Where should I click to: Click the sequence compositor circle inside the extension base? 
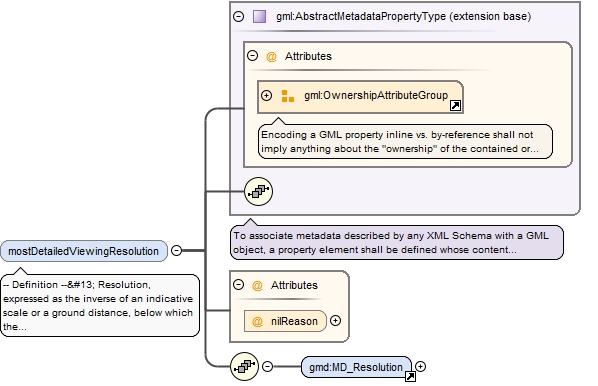tap(258, 191)
